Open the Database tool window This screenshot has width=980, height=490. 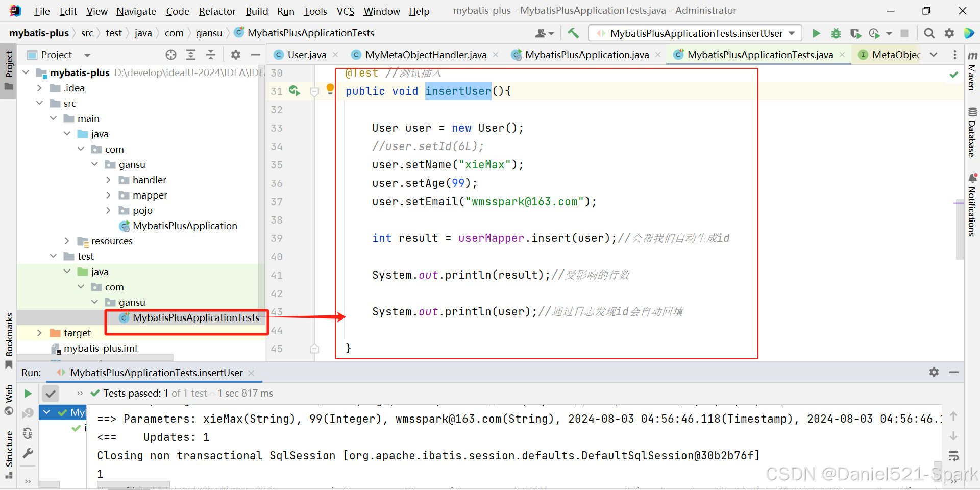(972, 132)
